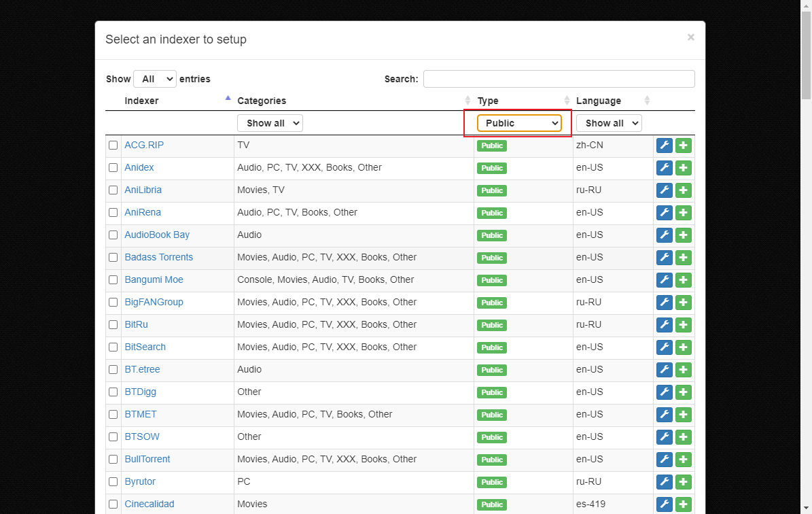Screen dimensions: 812x514
Task: Open the BT.etree link
Action: tap(142, 369)
